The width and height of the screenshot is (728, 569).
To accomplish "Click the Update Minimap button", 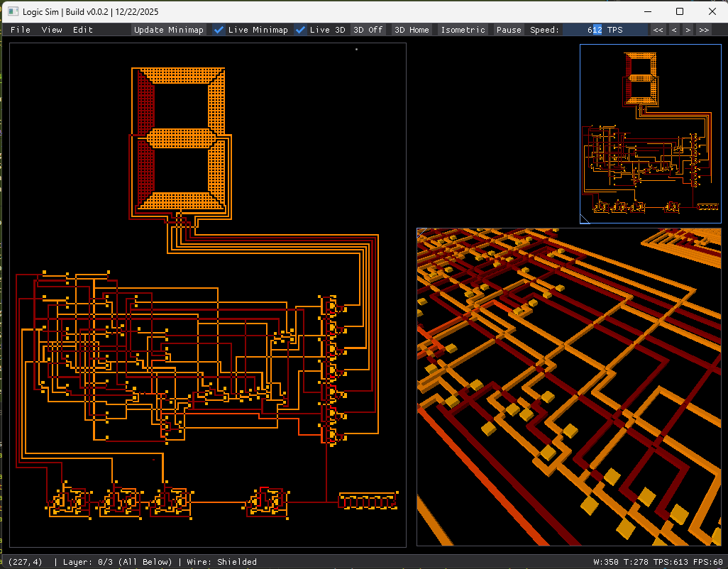I will click(x=169, y=30).
